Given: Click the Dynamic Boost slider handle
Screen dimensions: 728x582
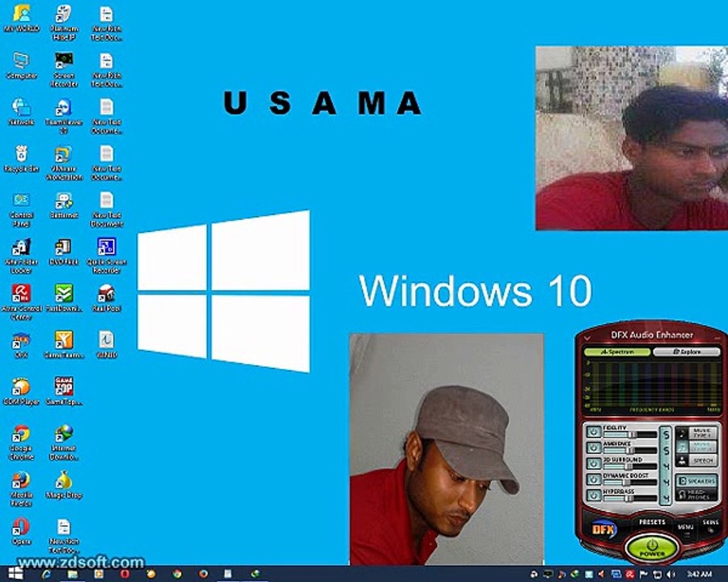Looking at the screenshot, I should pyautogui.click(x=627, y=483).
